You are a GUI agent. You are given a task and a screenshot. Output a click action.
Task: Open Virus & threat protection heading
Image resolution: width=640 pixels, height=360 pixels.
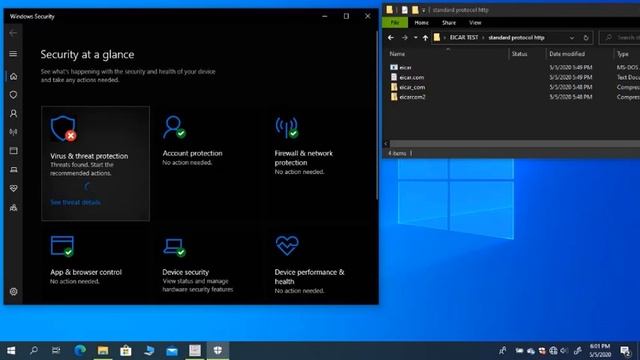pyautogui.click(x=89, y=156)
